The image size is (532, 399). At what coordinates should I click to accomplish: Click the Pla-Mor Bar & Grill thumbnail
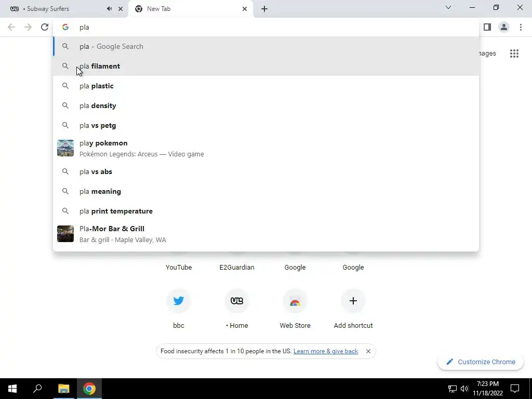65,234
